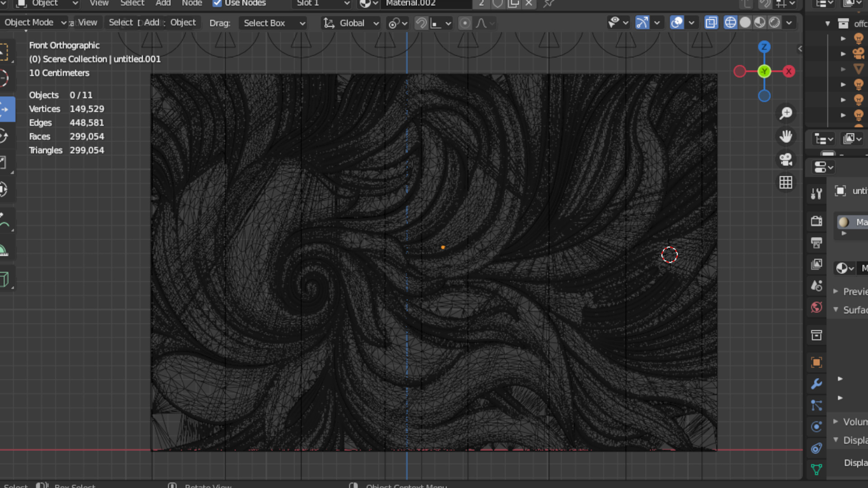The height and width of the screenshot is (488, 868).
Task: Open the Drag Select Box dropdown
Action: (x=273, y=23)
